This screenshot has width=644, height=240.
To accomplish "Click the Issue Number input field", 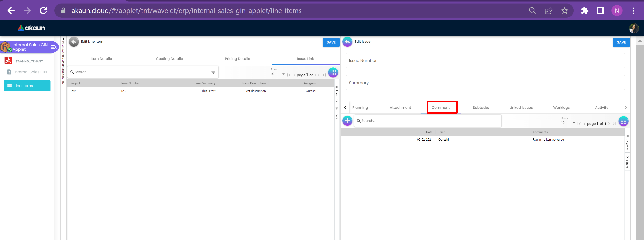I will point(485,60).
